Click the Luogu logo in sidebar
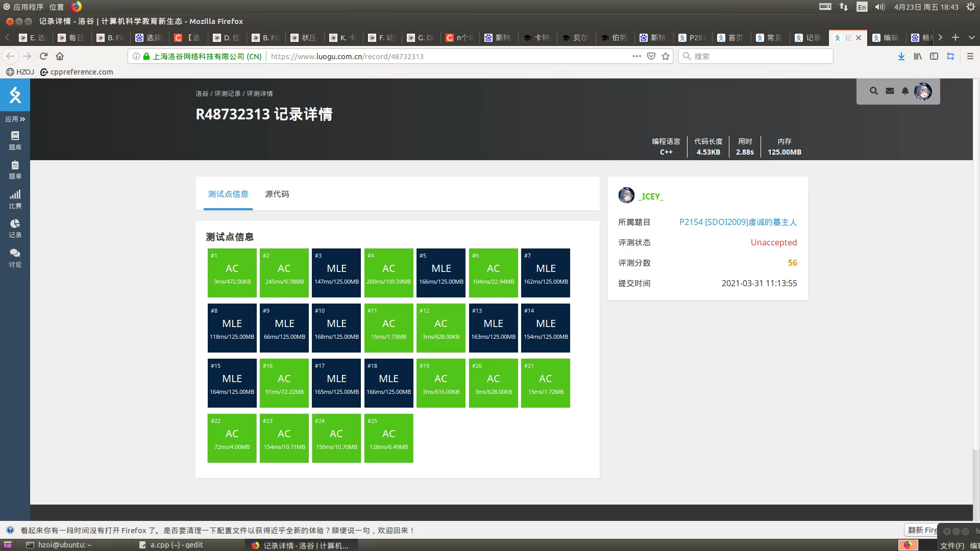 [15, 95]
